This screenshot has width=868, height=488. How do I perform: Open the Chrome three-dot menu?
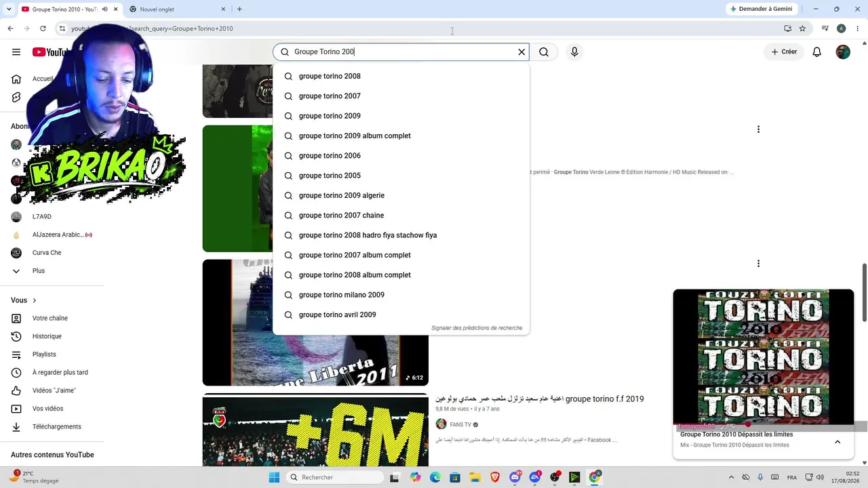click(856, 28)
